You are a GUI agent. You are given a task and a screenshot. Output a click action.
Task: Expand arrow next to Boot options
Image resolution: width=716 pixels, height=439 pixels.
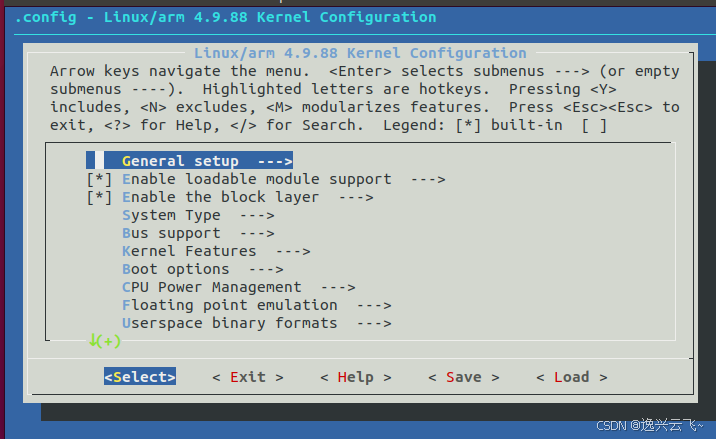266,270
